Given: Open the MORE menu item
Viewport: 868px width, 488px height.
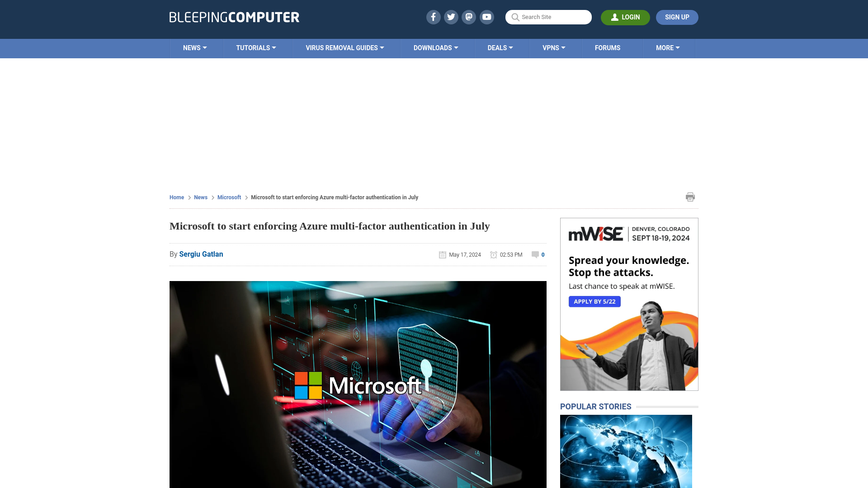Looking at the screenshot, I should [x=668, y=47].
